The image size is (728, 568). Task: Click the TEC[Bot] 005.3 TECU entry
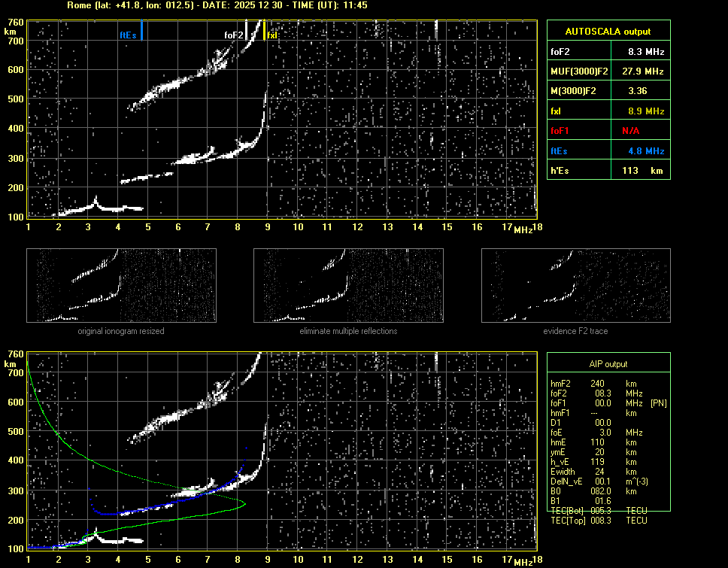598,510
